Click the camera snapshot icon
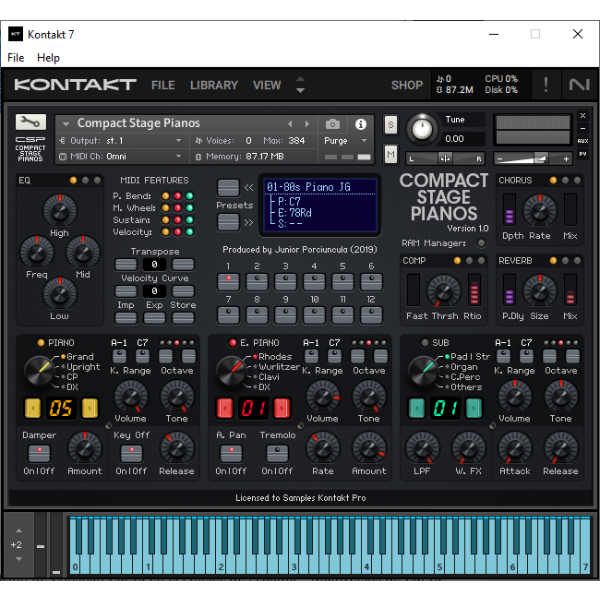Image resolution: width=600 pixels, height=600 pixels. (333, 124)
